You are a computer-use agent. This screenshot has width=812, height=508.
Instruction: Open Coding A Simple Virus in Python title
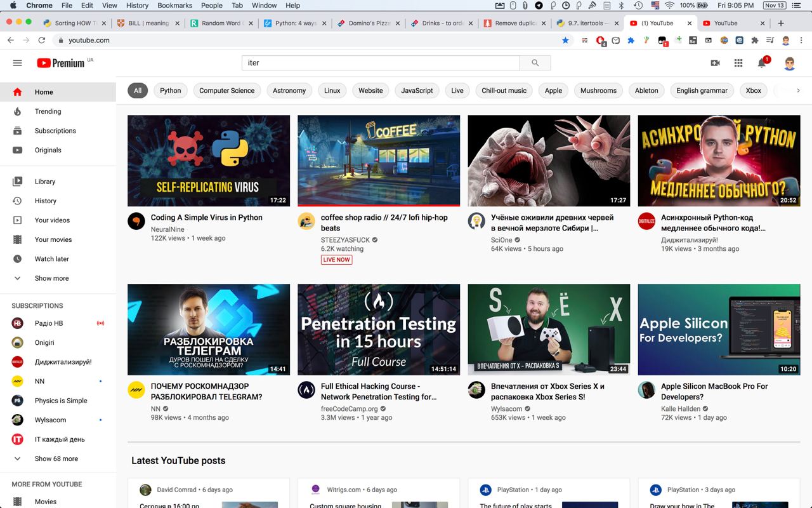tap(207, 217)
